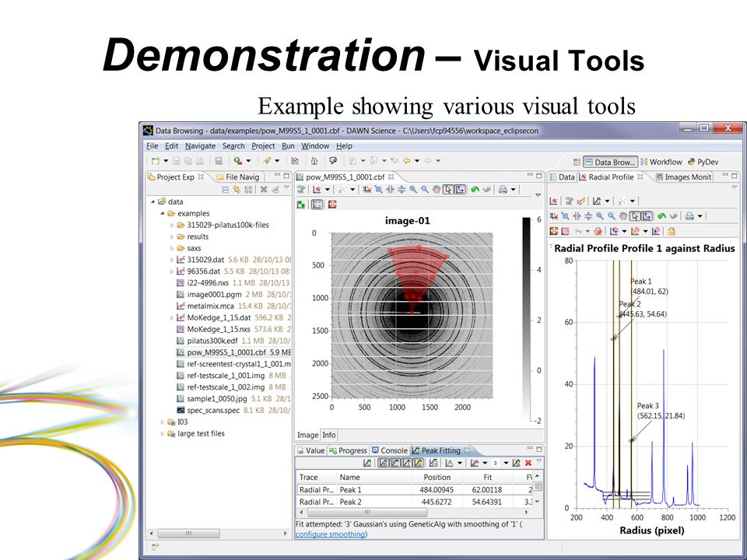Open the Value tab in bottom panel

(x=310, y=450)
